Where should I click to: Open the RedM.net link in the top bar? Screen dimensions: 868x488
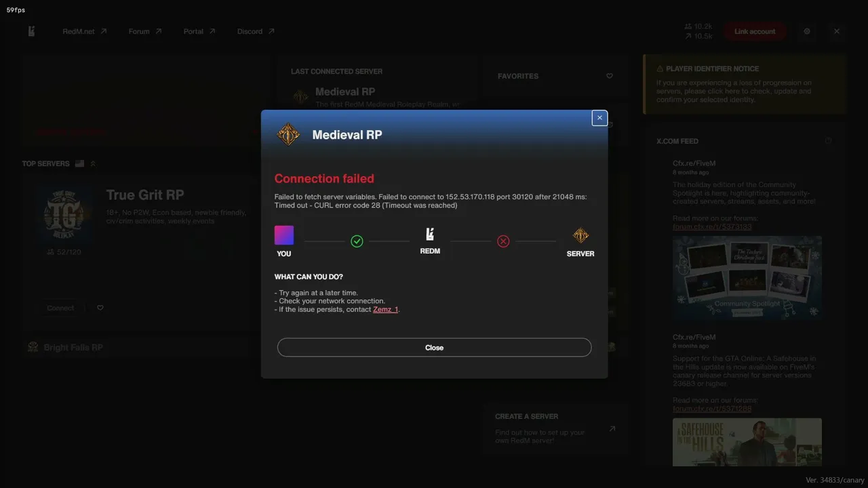[x=85, y=31]
